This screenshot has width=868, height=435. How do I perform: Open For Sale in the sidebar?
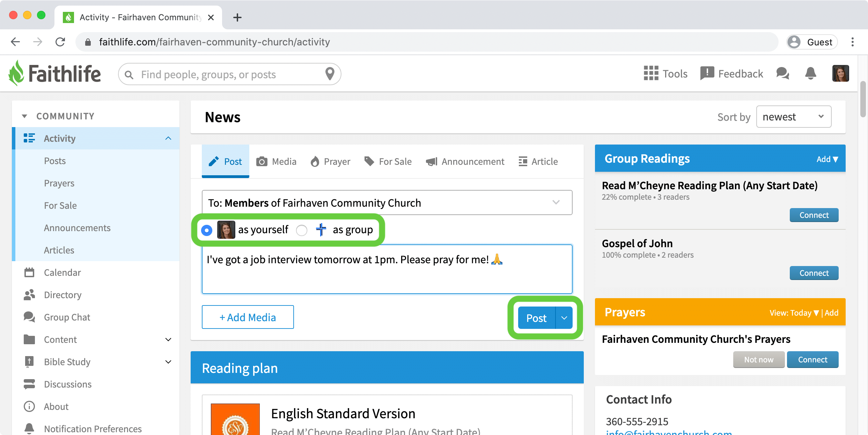pyautogui.click(x=60, y=206)
